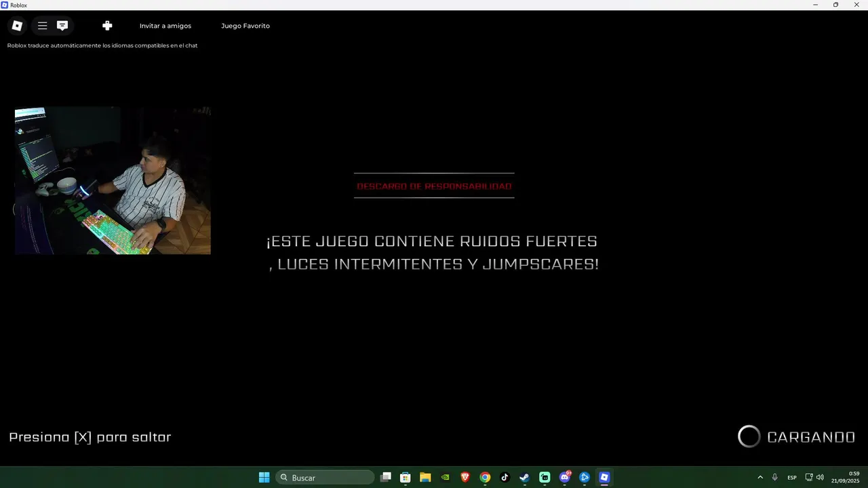Switch ESP keyboard language

pyautogui.click(x=792, y=478)
